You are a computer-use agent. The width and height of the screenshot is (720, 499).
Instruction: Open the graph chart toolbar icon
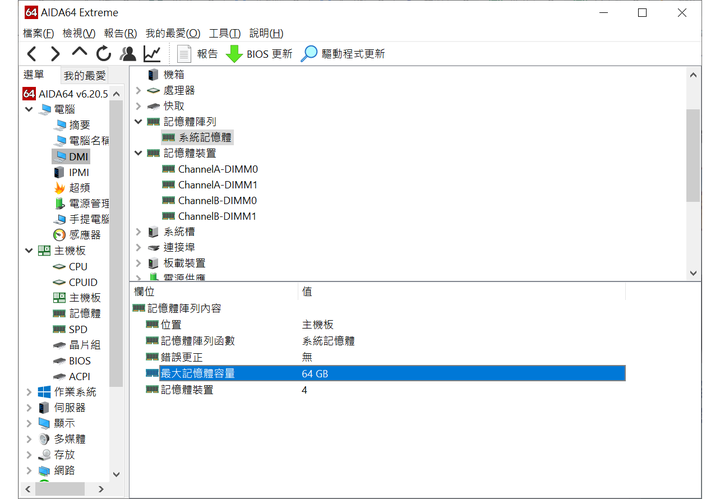152,54
